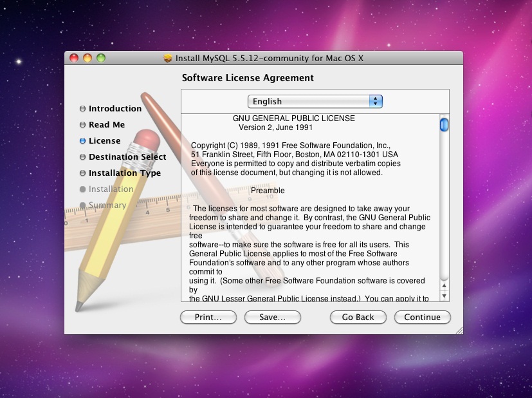Click the Continue button

click(x=423, y=317)
